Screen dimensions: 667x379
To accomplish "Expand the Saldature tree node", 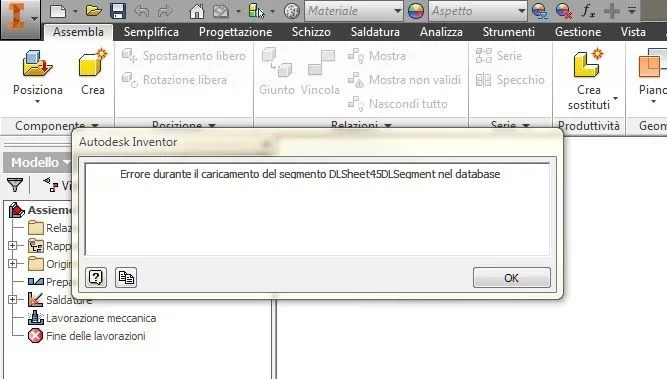I will pos(12,299).
